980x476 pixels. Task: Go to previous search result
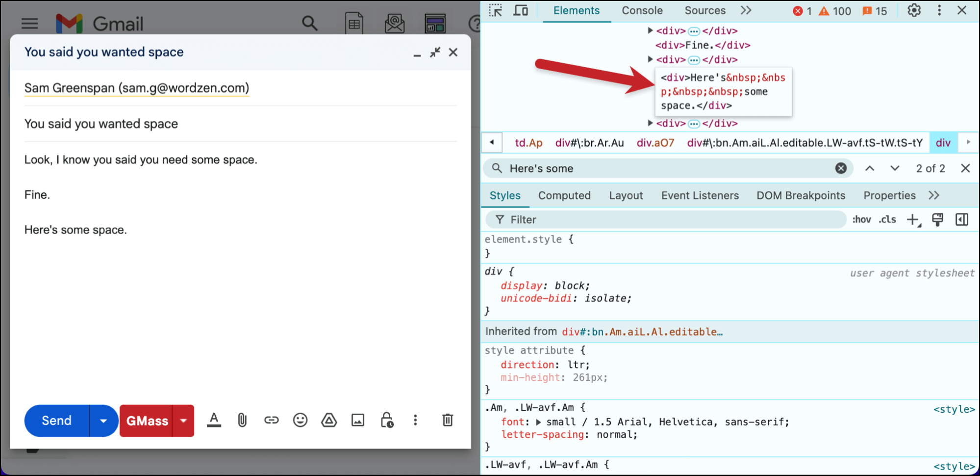click(870, 168)
